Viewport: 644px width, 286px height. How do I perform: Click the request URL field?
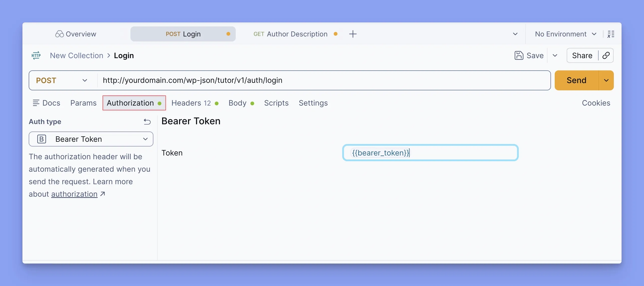tap(324, 80)
